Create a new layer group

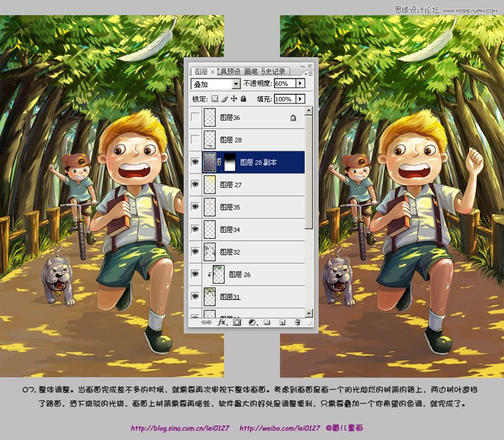[267, 322]
